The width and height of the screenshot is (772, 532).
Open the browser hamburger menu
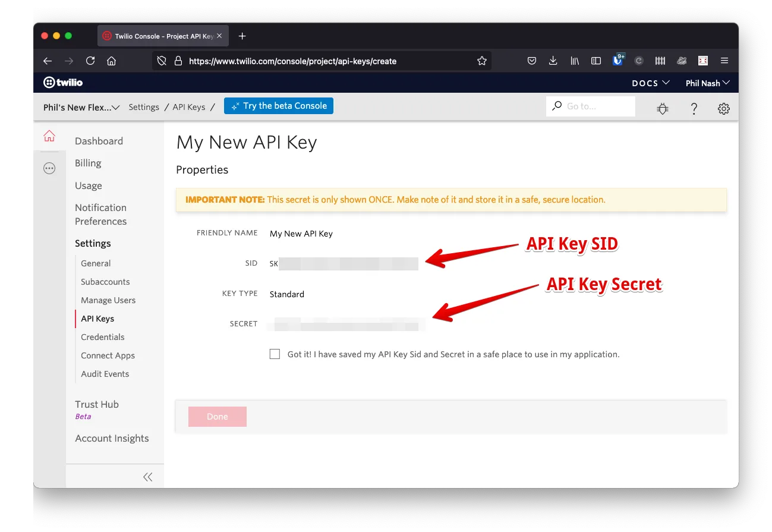click(x=724, y=61)
